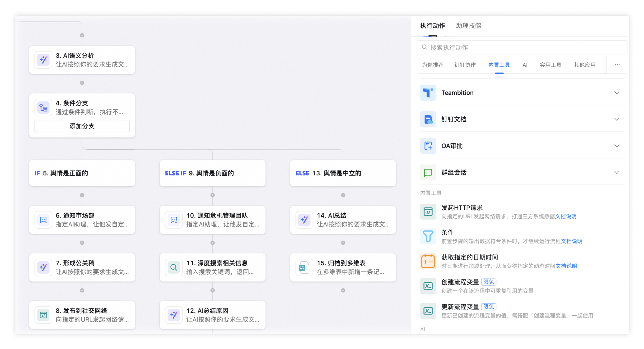644x349 pixels.
Task: Click the 群组会话 chat bubble icon
Action: coord(428,172)
